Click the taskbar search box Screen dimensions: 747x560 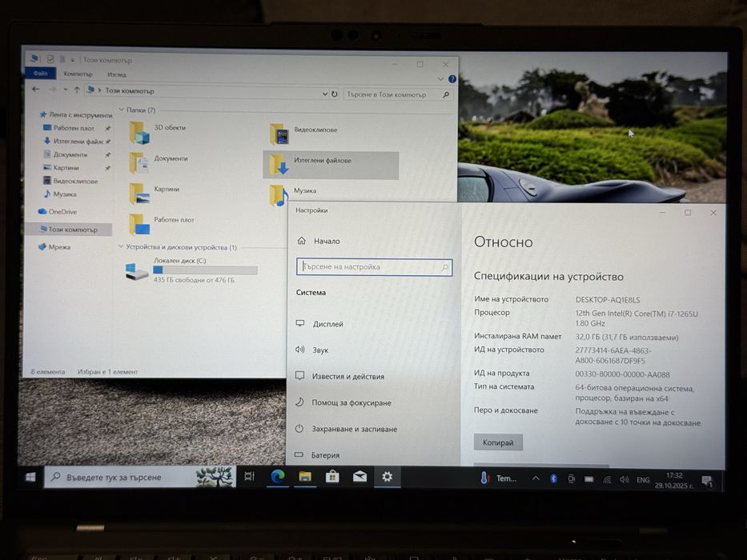(x=140, y=477)
